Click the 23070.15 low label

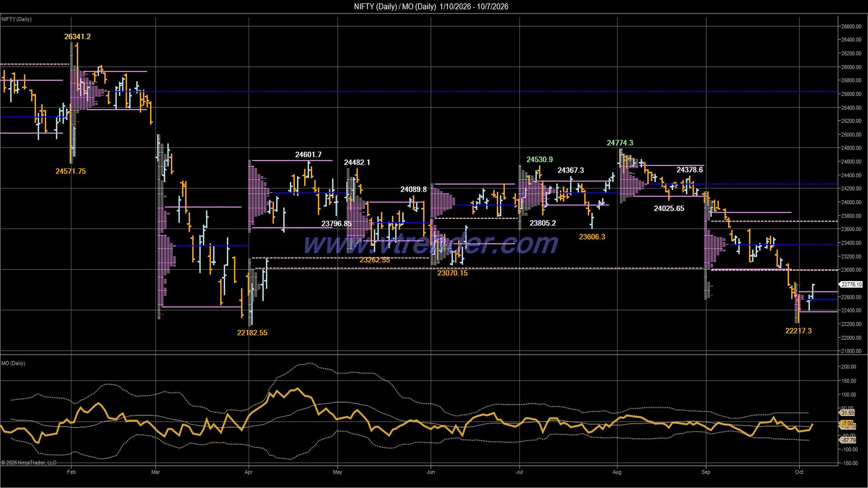[x=453, y=273]
